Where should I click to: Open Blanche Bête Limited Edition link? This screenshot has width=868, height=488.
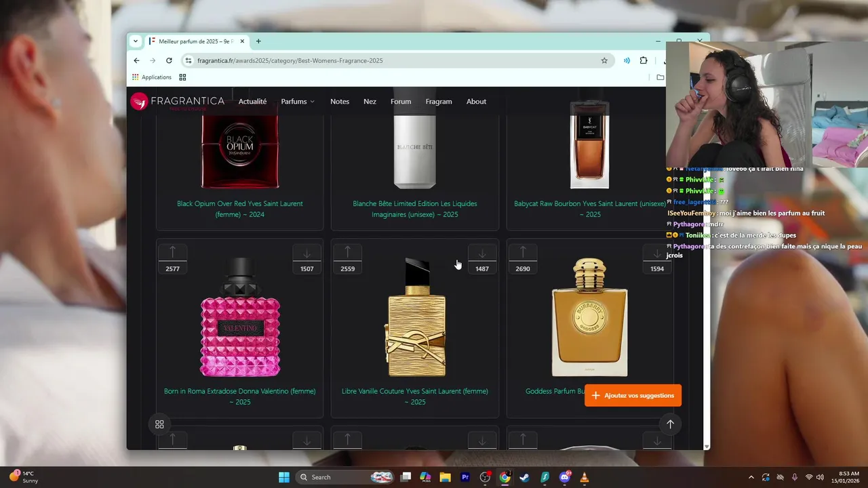pos(415,209)
